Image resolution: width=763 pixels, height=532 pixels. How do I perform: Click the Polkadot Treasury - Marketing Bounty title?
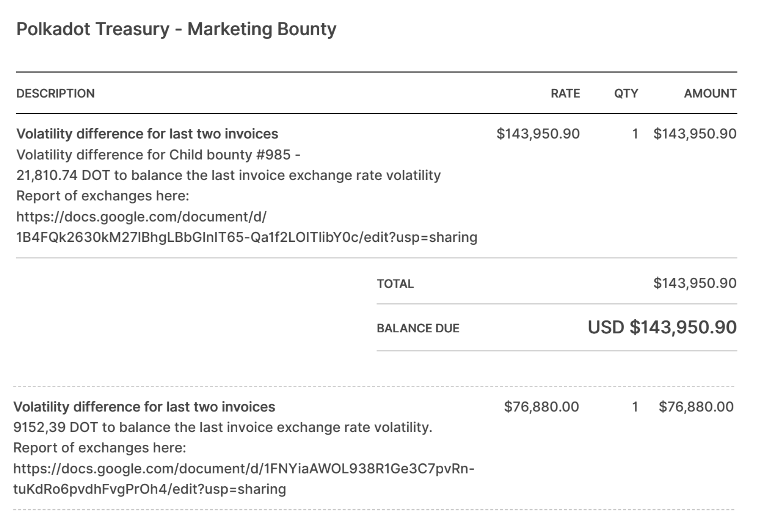tap(176, 30)
